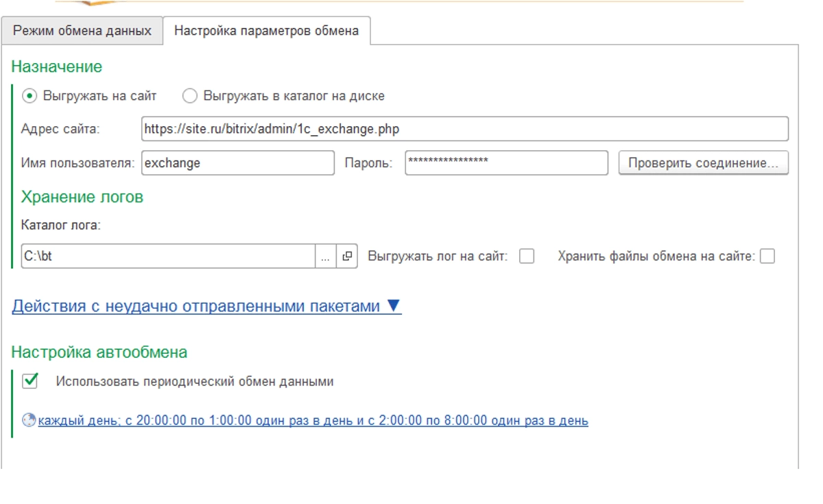Uncheck Использовать периодический обмен данными
This screenshot has height=504, width=823.
(x=30, y=381)
